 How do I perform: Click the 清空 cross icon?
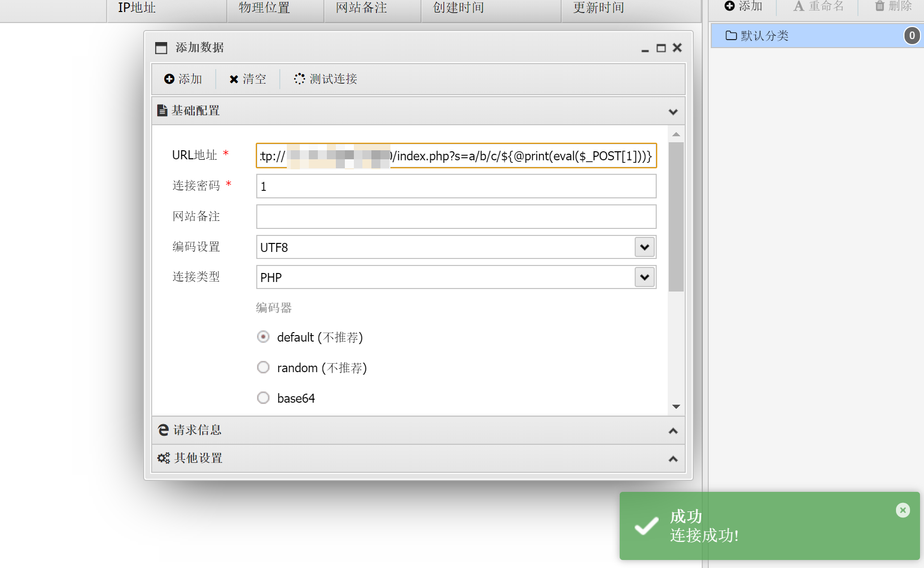pos(234,79)
